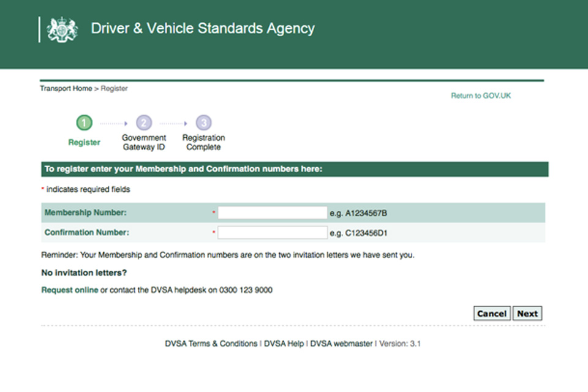This screenshot has width=588, height=392.
Task: Click the helpdesk number 0300 123 9000
Action: [246, 290]
